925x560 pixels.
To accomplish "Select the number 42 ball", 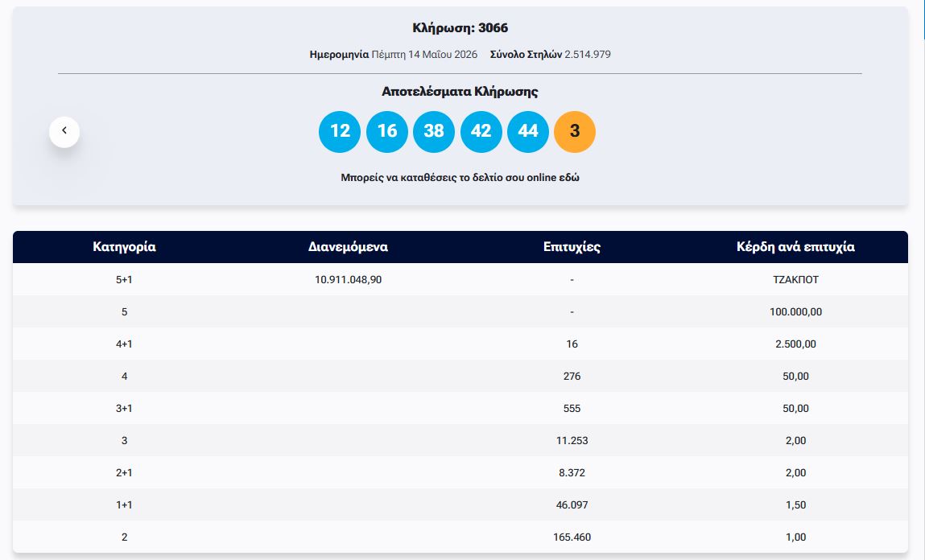I will click(481, 131).
